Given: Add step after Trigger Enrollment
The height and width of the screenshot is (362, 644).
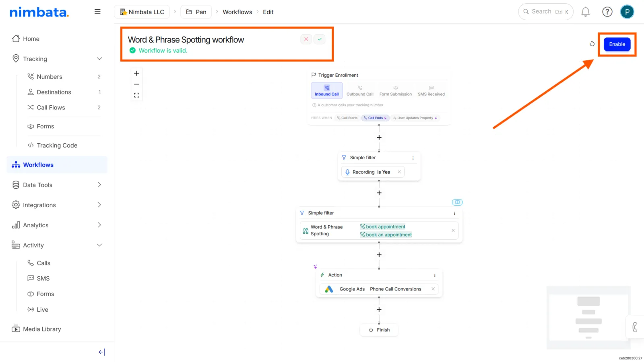Looking at the screenshot, I should pos(379,138).
